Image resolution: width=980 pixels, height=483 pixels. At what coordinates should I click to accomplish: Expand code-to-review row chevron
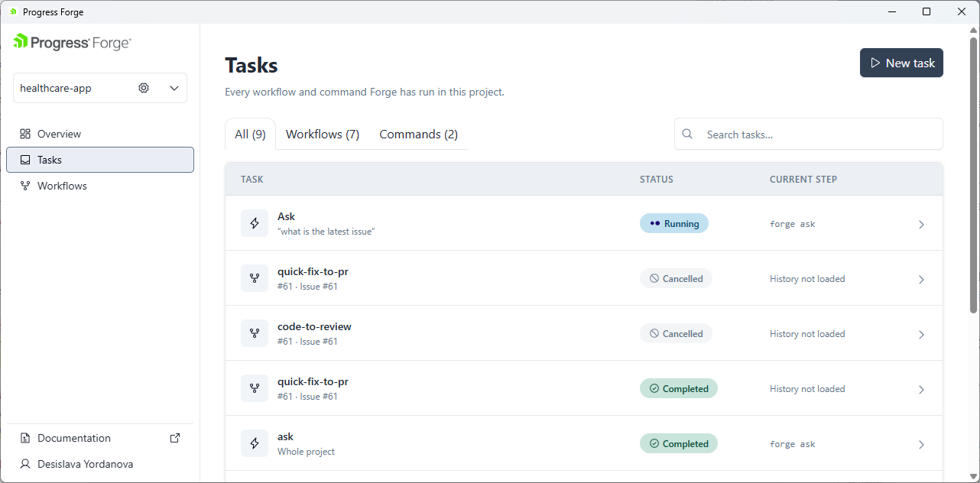(921, 335)
